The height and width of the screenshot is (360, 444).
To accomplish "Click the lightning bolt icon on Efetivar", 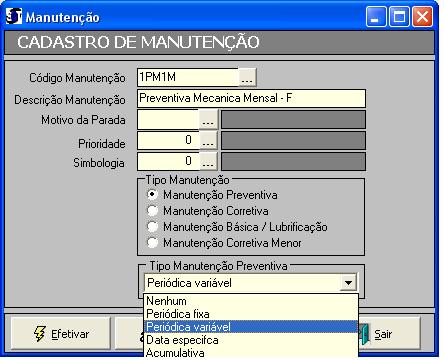I will point(39,334).
